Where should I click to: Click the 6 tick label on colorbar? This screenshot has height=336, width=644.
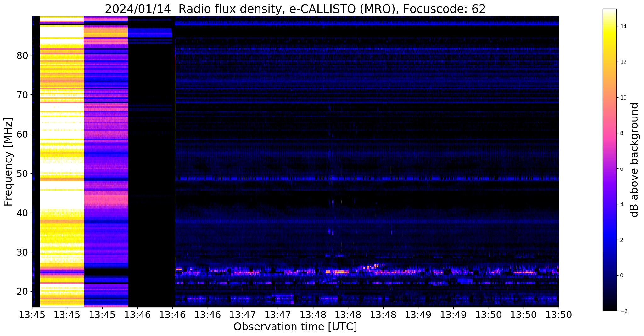621,169
